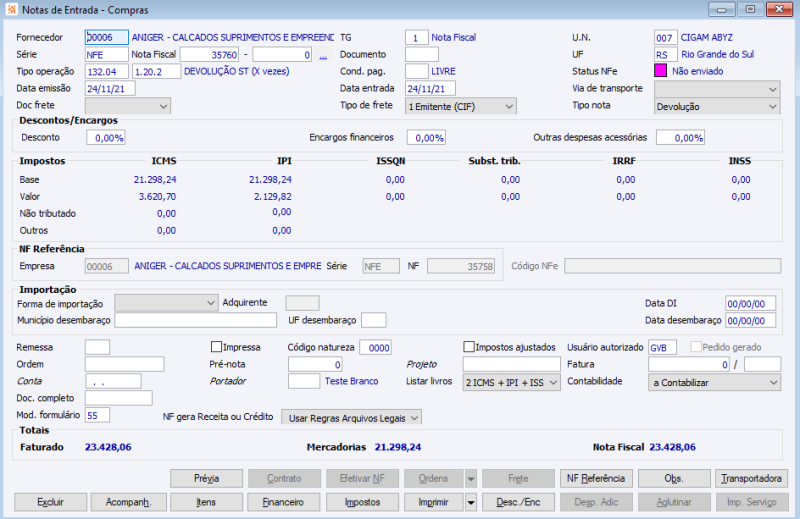The image size is (800, 519).
Task: Open the Contabilidade dropdown
Action: coord(714,382)
